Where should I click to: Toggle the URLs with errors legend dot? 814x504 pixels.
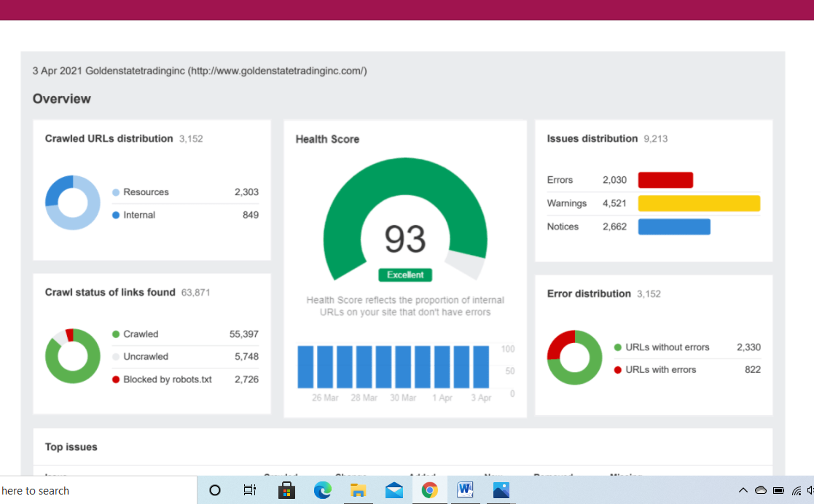[x=617, y=369]
